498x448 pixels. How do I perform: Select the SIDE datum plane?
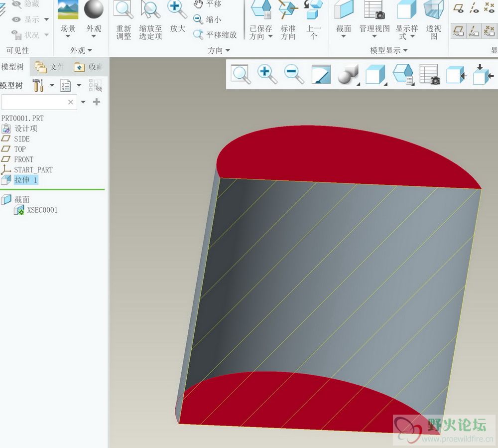[15, 139]
